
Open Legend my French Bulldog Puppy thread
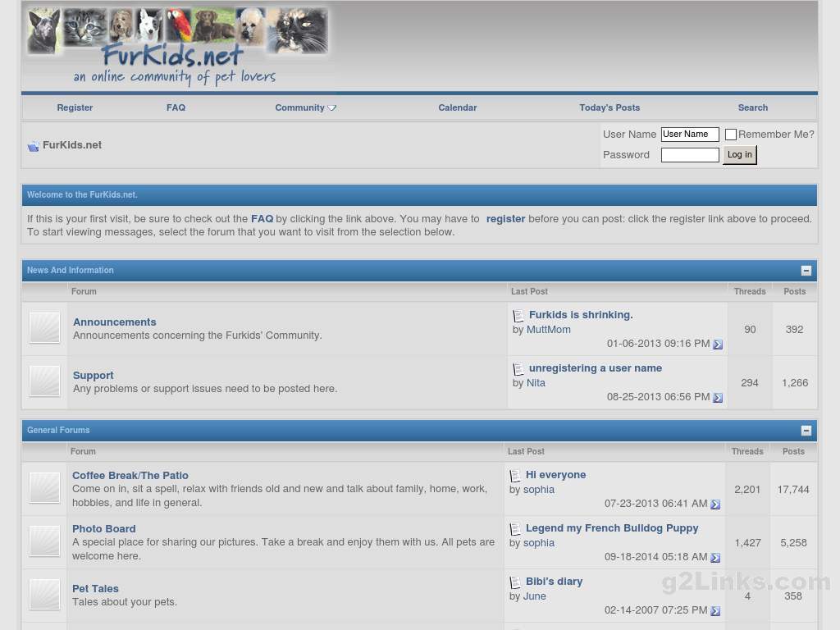click(x=612, y=528)
